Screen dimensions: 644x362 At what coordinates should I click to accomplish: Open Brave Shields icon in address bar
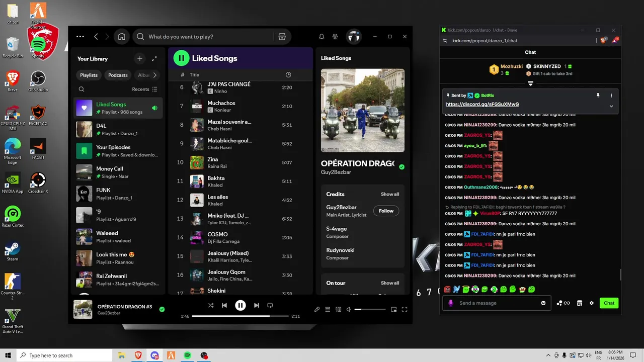[x=604, y=41]
